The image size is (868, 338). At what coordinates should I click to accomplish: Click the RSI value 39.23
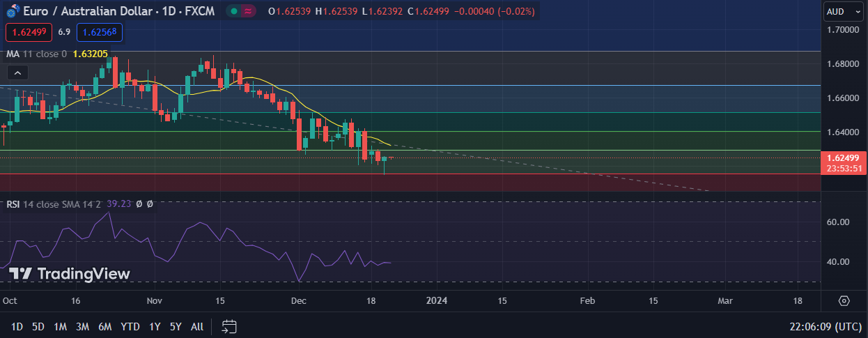118,204
